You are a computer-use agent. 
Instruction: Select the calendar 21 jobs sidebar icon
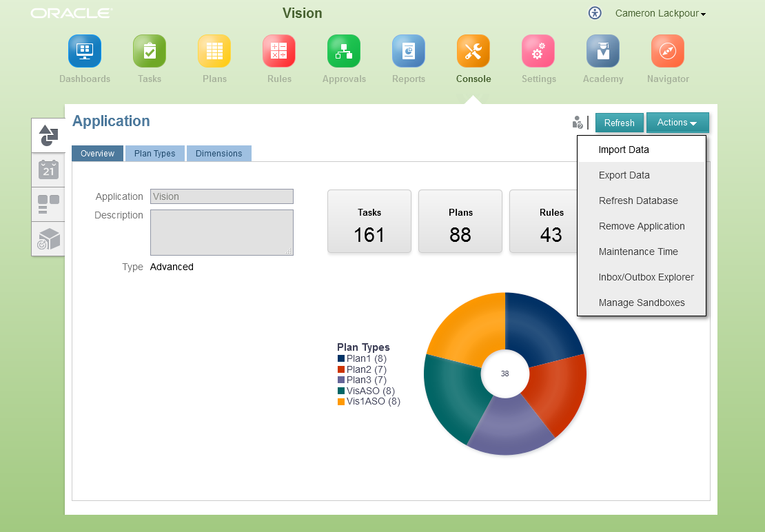pyautogui.click(x=48, y=170)
